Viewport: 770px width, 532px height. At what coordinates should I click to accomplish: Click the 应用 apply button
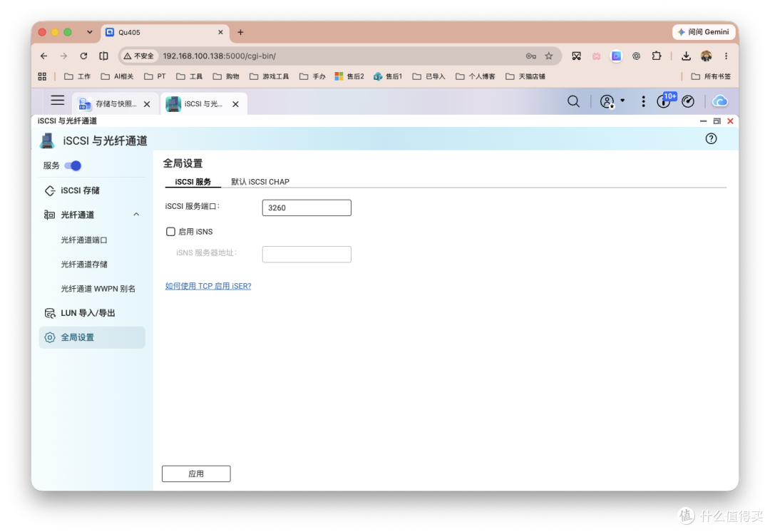pos(196,474)
